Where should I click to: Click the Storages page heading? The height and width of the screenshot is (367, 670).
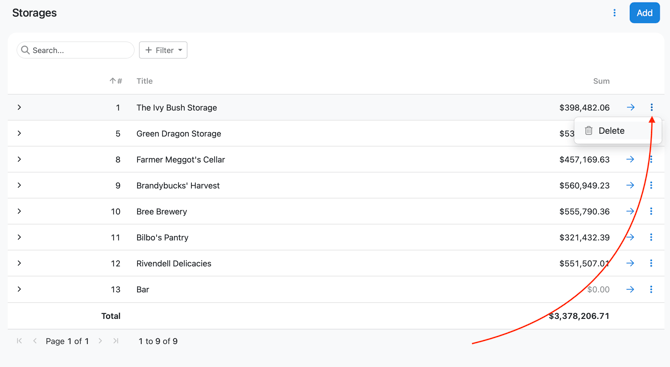tap(34, 13)
